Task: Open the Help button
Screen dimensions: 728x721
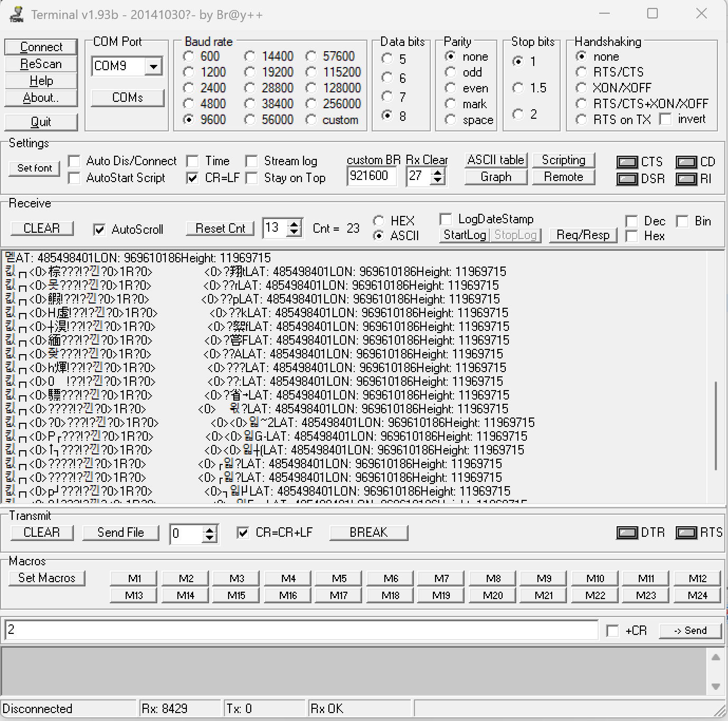Action: click(x=41, y=81)
